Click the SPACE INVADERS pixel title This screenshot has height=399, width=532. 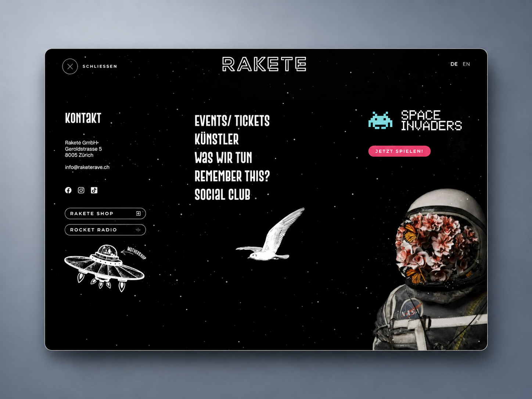pyautogui.click(x=431, y=121)
